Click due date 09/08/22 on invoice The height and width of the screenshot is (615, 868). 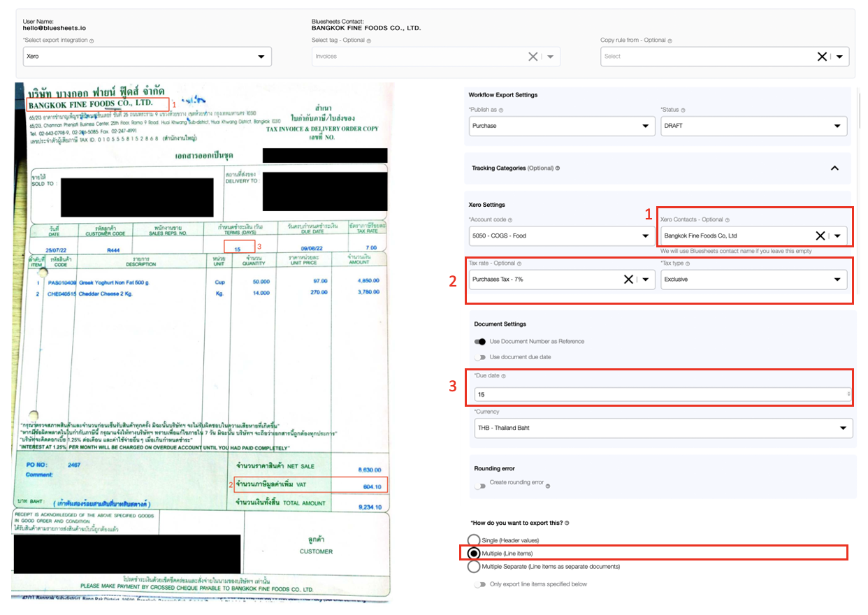tap(312, 247)
